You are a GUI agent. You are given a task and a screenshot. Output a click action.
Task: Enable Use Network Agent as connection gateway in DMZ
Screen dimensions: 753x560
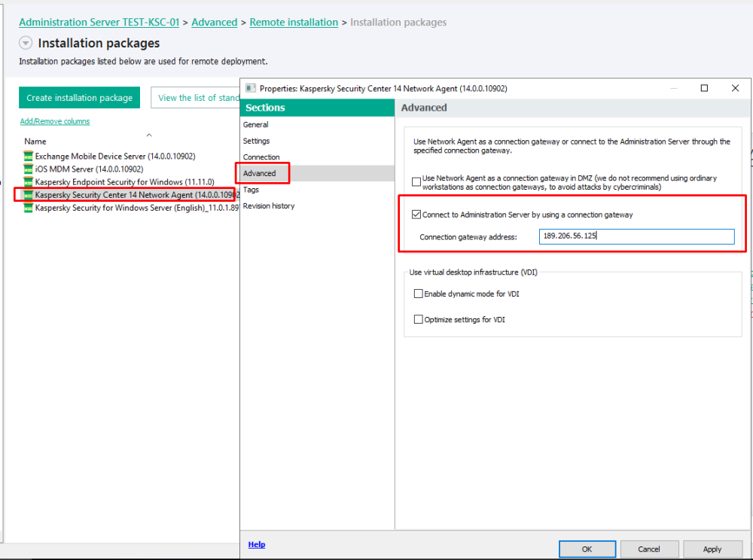click(x=416, y=182)
